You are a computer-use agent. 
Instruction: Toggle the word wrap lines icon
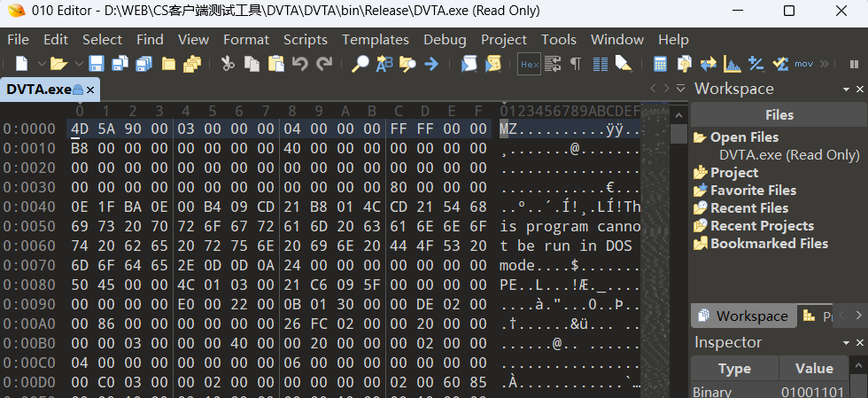coord(553,64)
